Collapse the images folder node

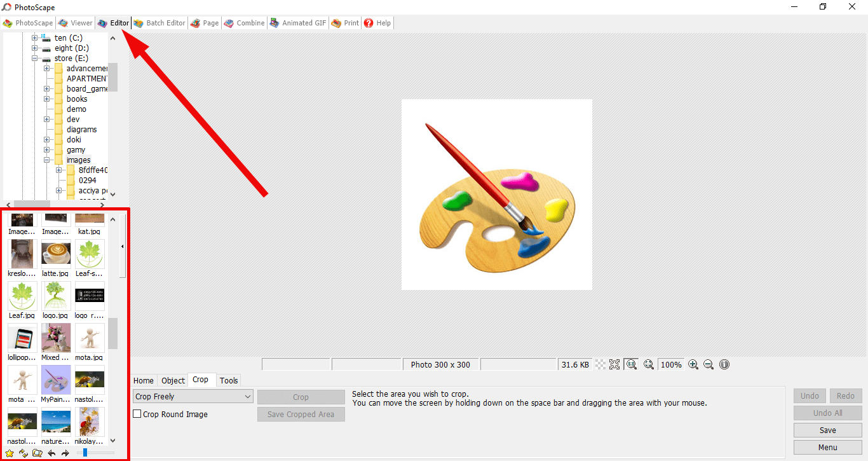click(47, 160)
